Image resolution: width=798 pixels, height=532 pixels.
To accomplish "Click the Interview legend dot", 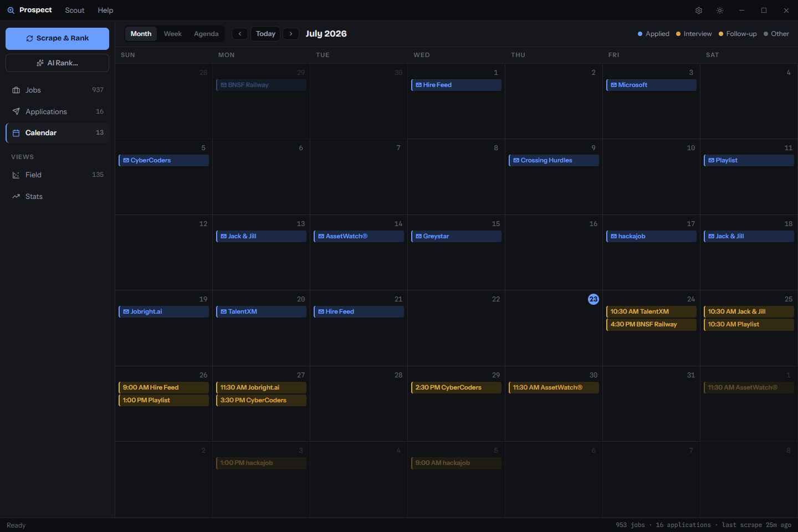I will [678, 34].
